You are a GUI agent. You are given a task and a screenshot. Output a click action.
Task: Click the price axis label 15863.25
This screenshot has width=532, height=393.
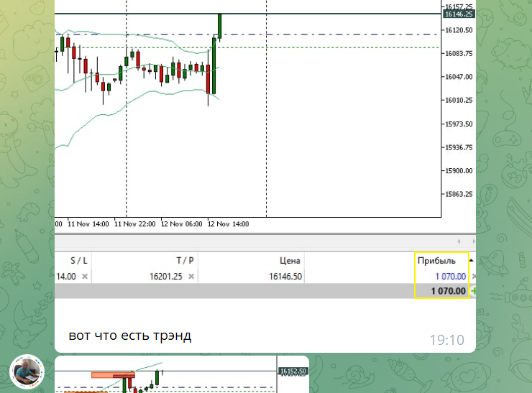coord(459,194)
